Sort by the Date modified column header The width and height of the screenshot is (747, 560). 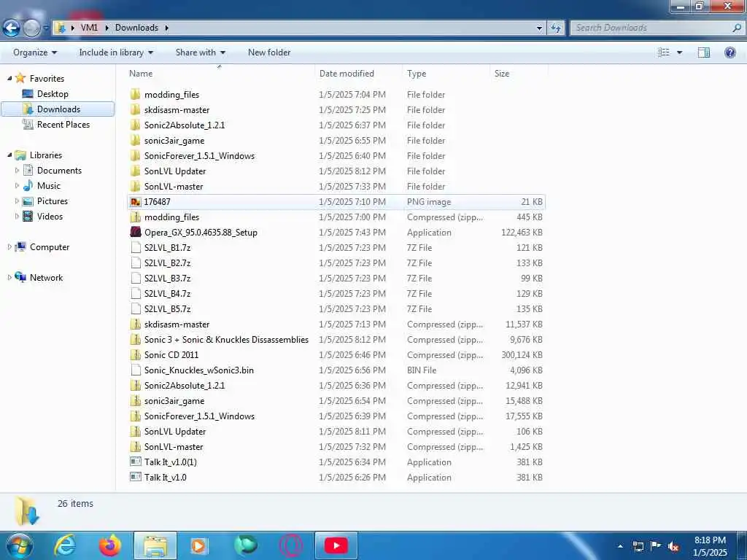point(347,74)
